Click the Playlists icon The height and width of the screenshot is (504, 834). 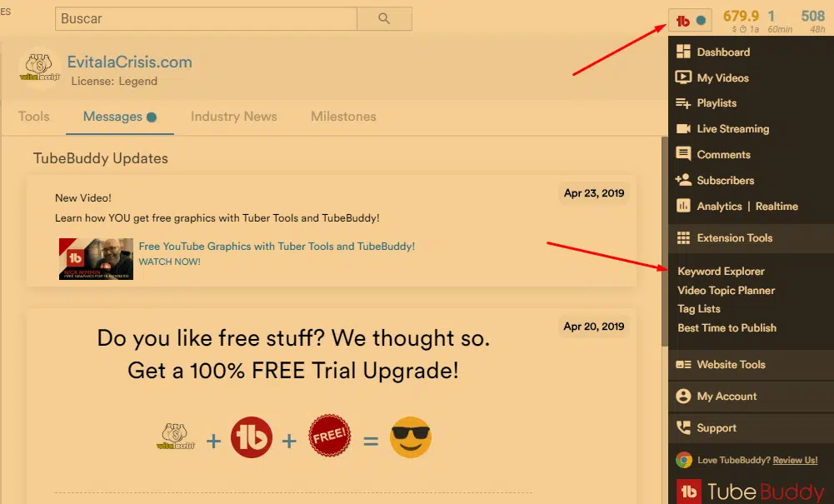point(683,103)
